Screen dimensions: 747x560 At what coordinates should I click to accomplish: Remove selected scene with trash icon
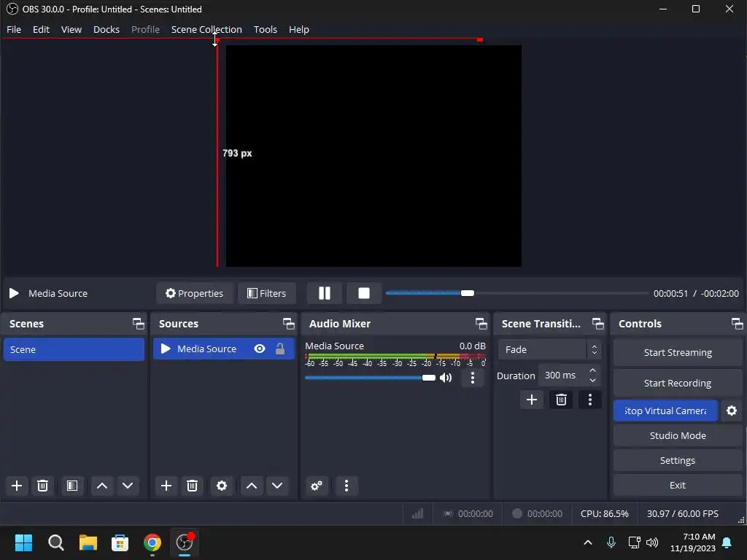(42, 486)
